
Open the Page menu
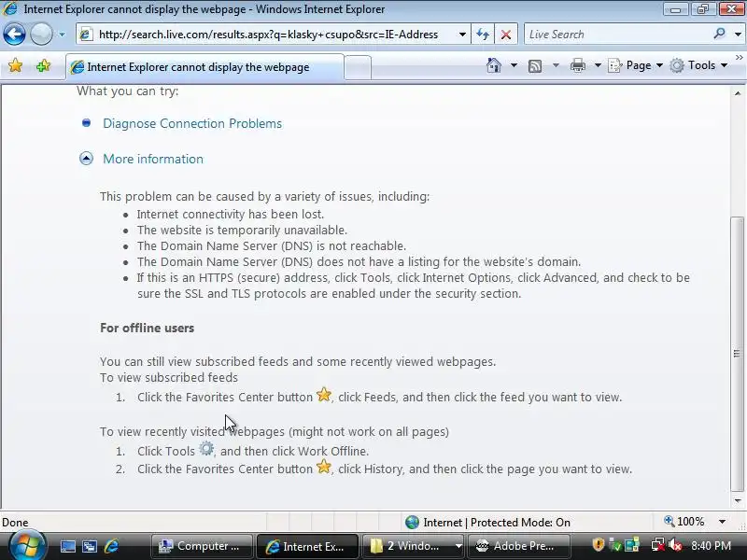636,65
